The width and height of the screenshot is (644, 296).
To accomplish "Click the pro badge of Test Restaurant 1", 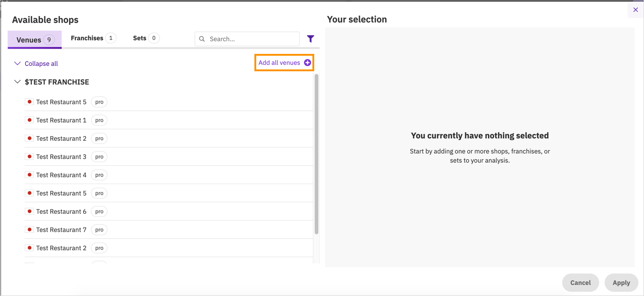I will 99,120.
